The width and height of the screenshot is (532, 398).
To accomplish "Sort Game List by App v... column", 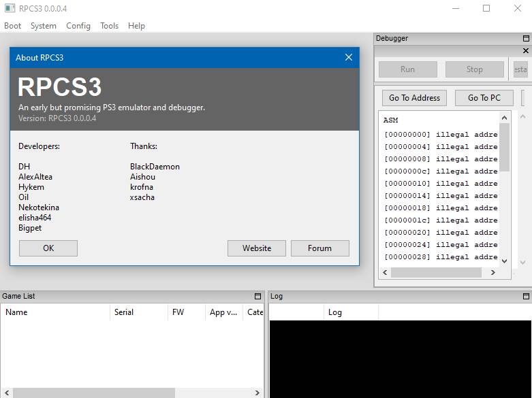I will (224, 312).
